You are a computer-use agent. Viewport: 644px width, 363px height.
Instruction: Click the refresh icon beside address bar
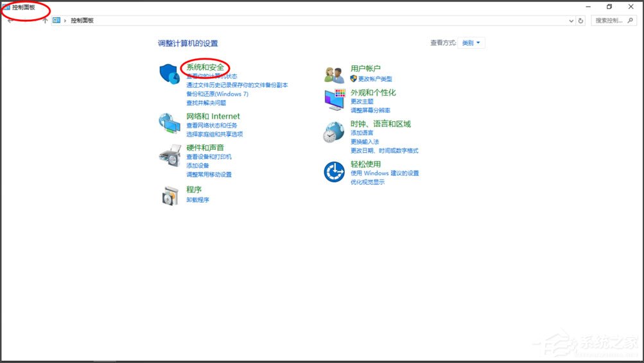pyautogui.click(x=580, y=21)
